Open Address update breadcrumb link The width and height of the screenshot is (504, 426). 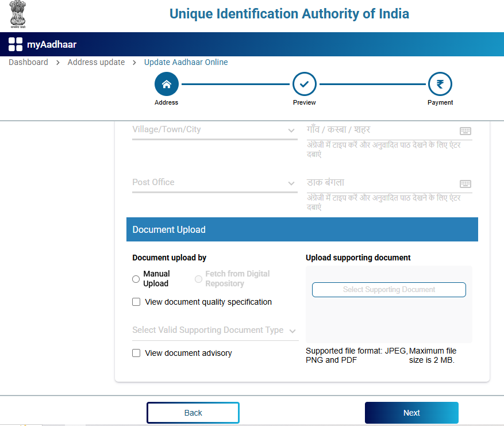[96, 62]
